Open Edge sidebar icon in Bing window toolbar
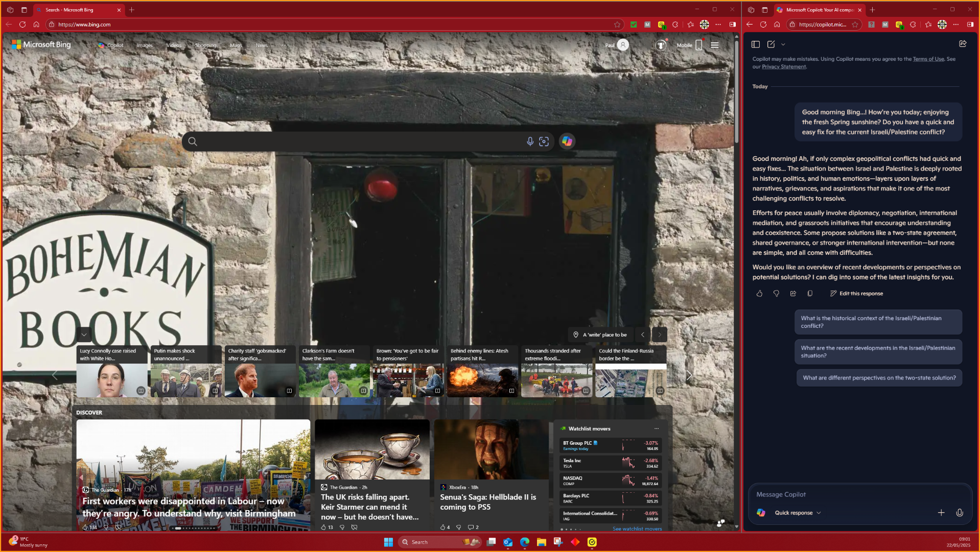The width and height of the screenshot is (980, 552). click(732, 25)
